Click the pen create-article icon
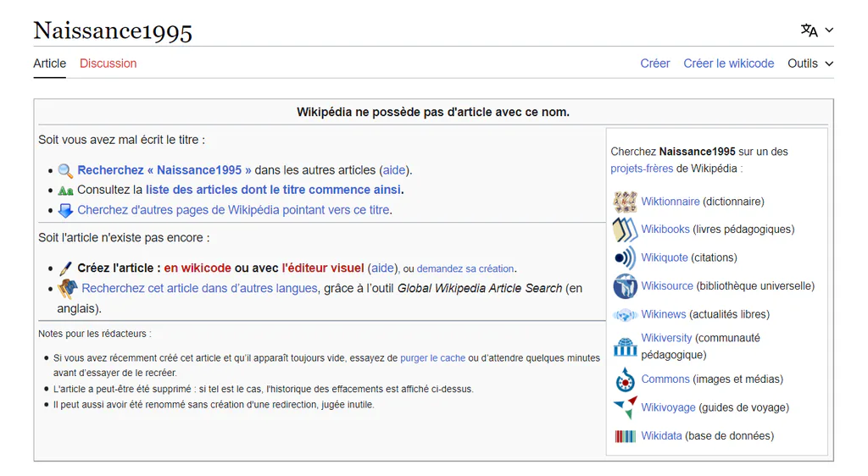Image resolution: width=868 pixels, height=476 pixels. point(65,268)
